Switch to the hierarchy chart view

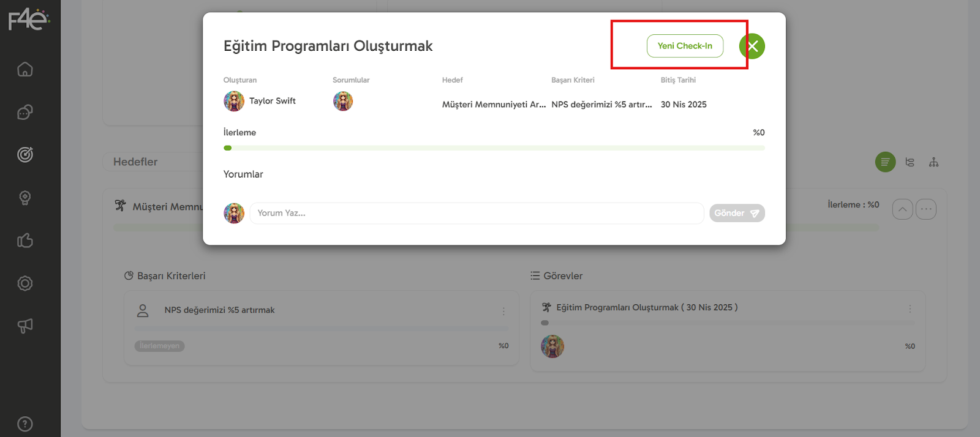(933, 162)
